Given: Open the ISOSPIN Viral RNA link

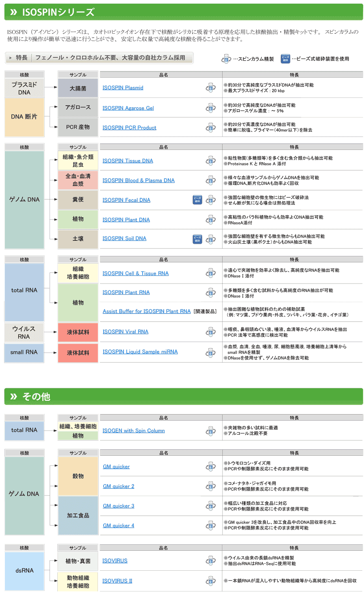Looking at the screenshot, I should [x=126, y=332].
